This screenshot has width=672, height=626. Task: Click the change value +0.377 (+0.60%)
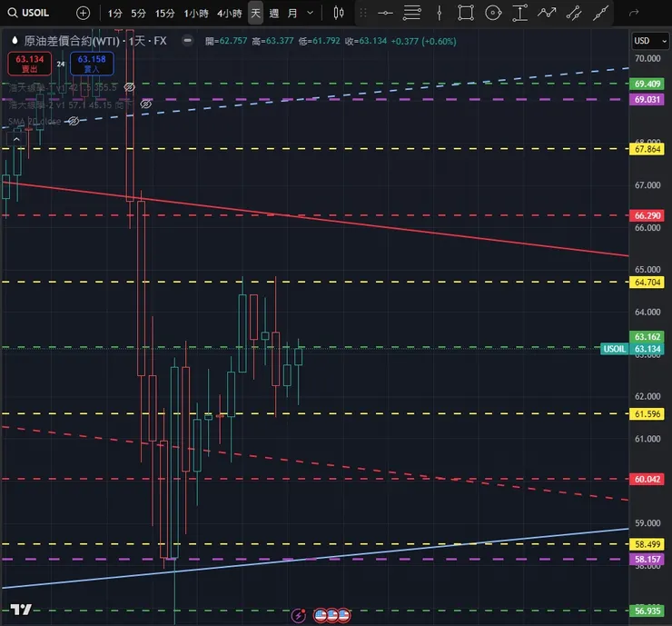423,41
